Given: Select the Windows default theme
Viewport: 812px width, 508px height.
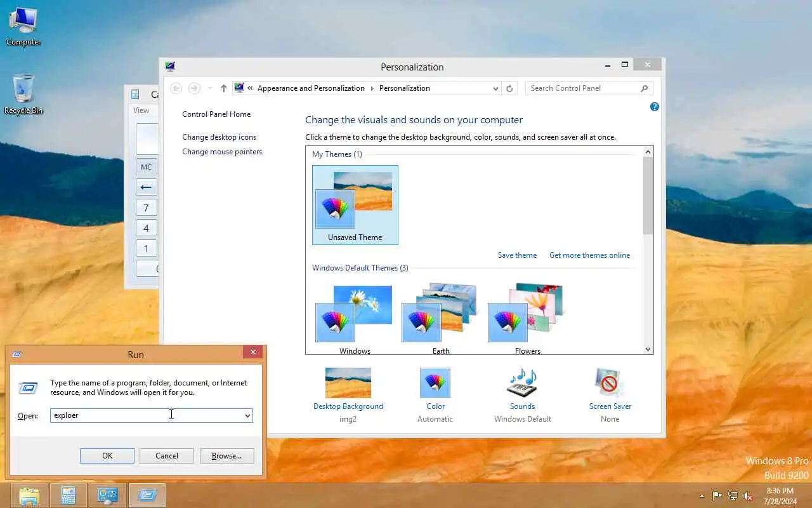Looking at the screenshot, I should 355,318.
